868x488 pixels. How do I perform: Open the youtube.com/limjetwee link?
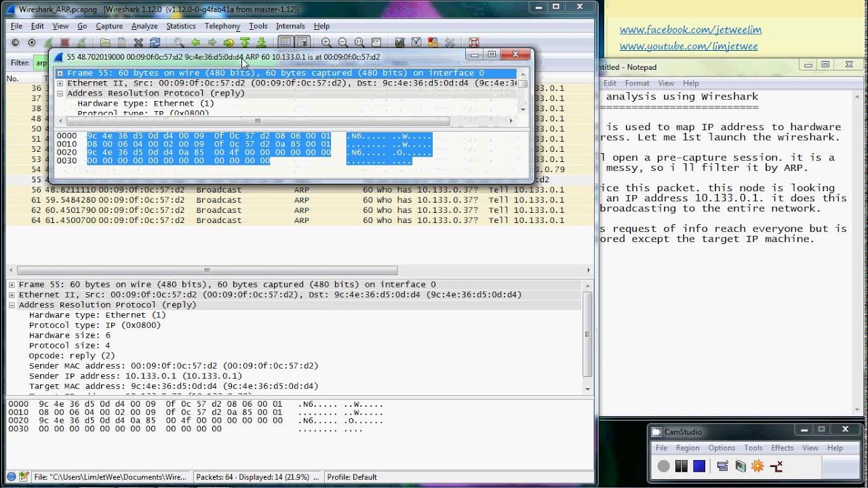coord(688,46)
